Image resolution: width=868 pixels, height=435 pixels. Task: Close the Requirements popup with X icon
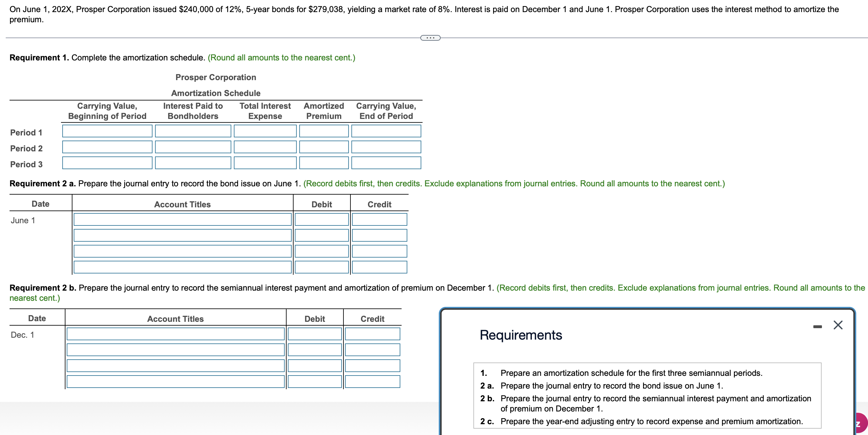pyautogui.click(x=838, y=325)
